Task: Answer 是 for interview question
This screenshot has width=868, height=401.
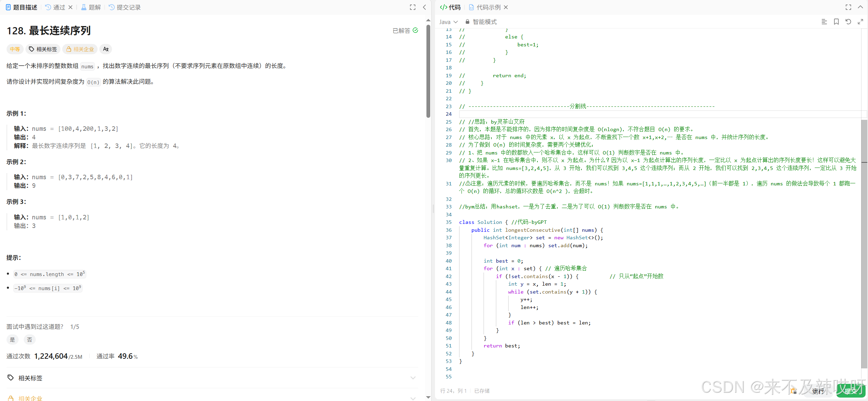Action: (x=12, y=340)
